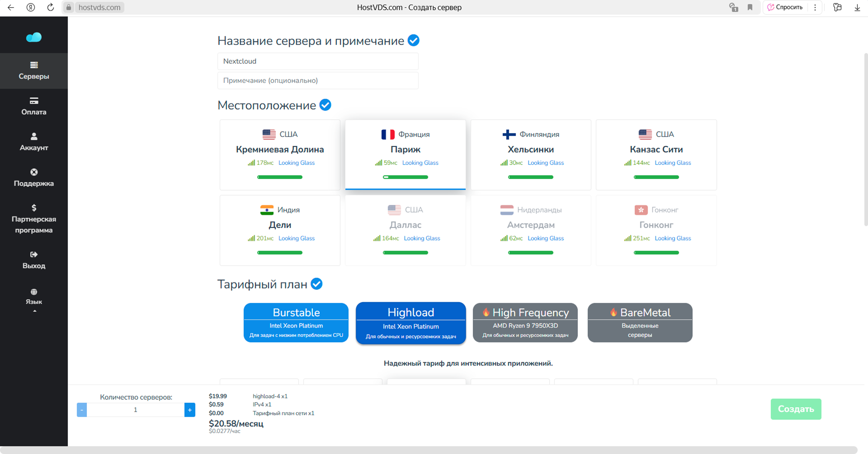Click the HostVDS cloud logo
Viewport: 868px width, 454px height.
[34, 37]
